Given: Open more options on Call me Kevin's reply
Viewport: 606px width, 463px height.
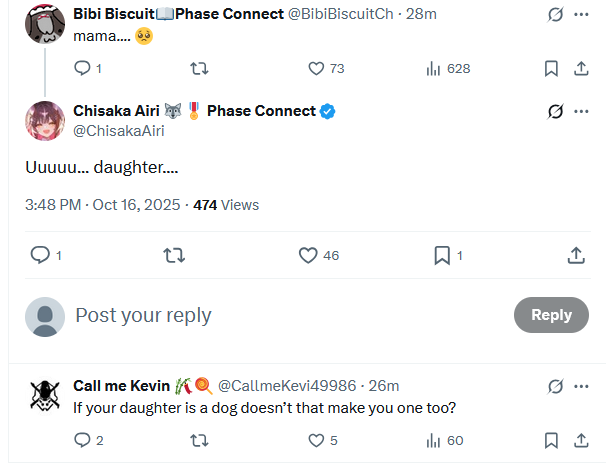Looking at the screenshot, I should tap(581, 386).
